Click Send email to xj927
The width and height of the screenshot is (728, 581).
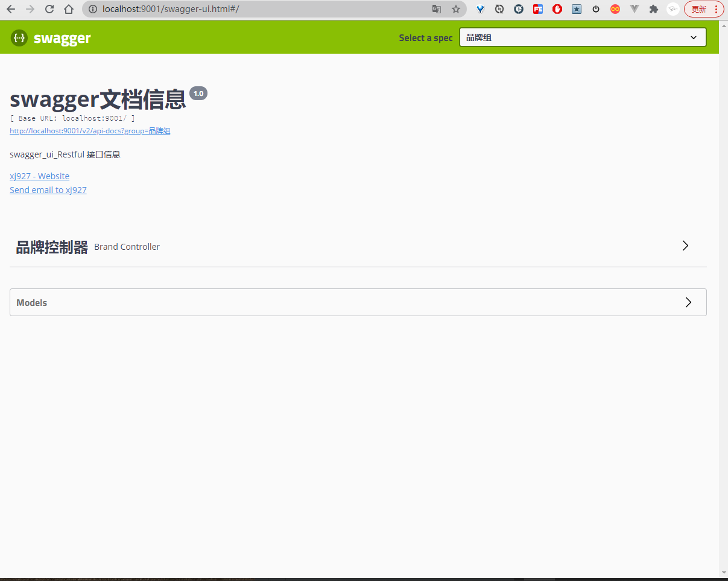[x=48, y=190]
